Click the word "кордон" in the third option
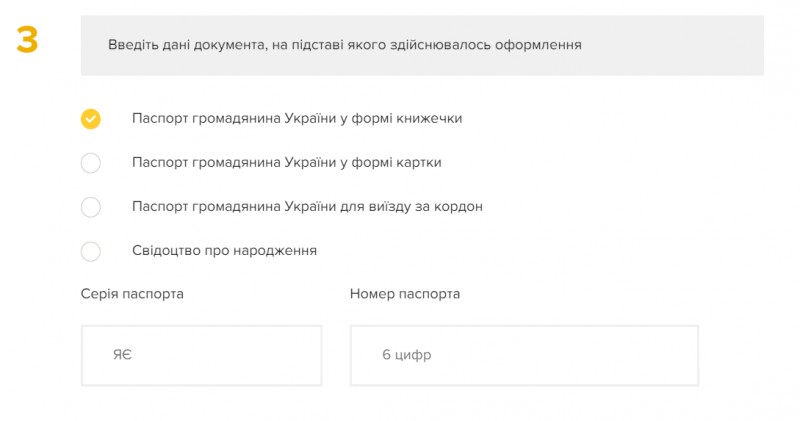Viewport: 800px width, 421px height. pyautogui.click(x=460, y=206)
